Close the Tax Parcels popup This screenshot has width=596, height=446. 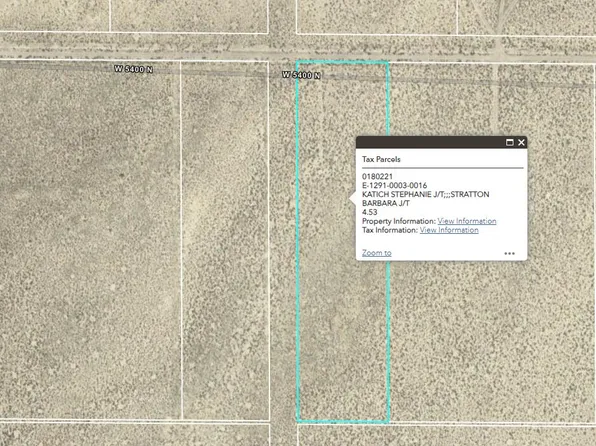(521, 142)
